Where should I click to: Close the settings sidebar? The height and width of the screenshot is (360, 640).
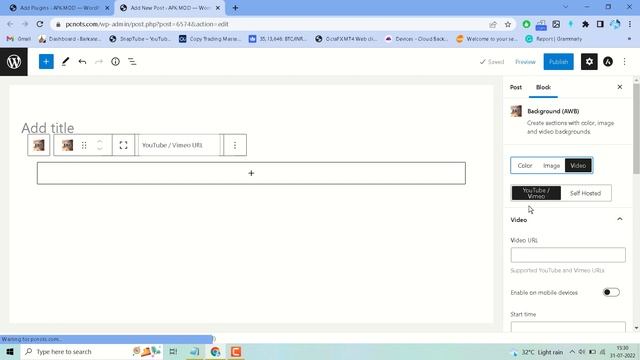click(x=620, y=87)
